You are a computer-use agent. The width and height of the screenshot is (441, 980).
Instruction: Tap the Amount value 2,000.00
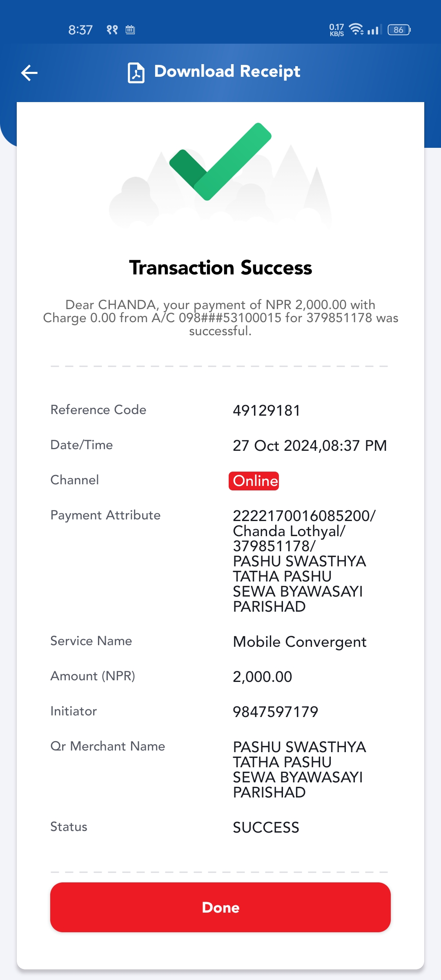(x=262, y=677)
